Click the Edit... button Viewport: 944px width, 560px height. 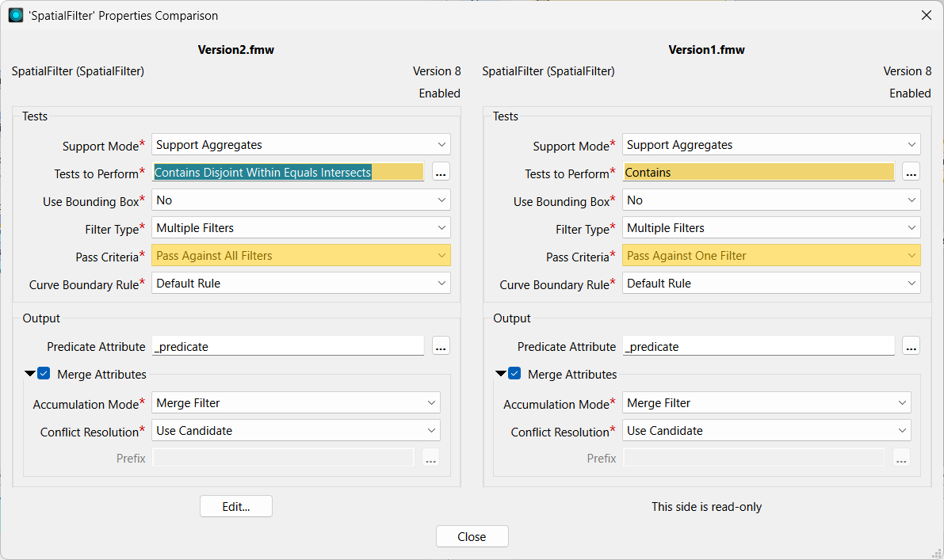[x=236, y=506]
